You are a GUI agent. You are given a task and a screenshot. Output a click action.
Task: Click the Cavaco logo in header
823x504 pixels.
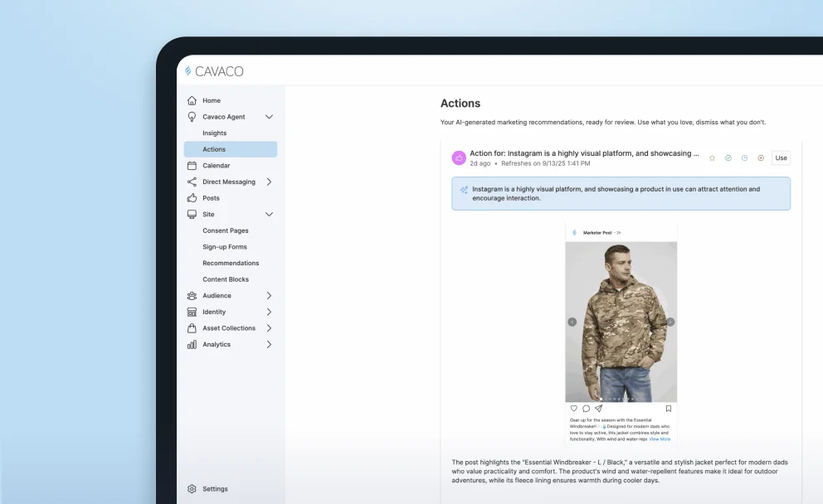(214, 71)
